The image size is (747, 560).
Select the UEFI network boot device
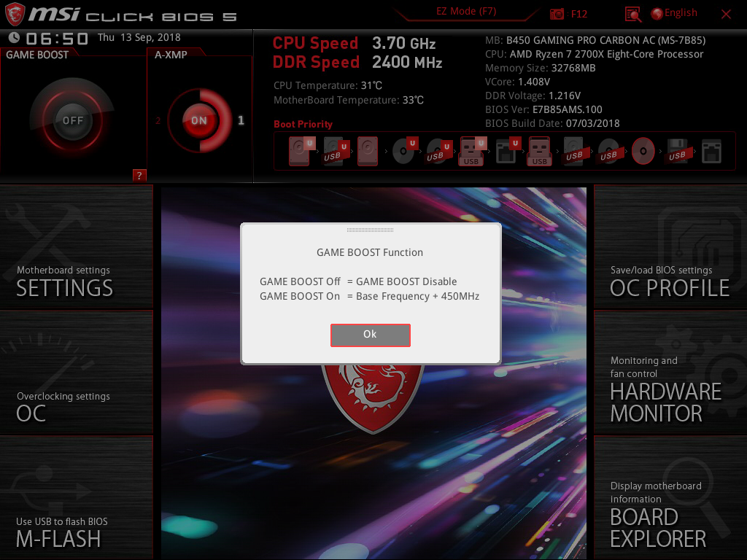[507, 151]
